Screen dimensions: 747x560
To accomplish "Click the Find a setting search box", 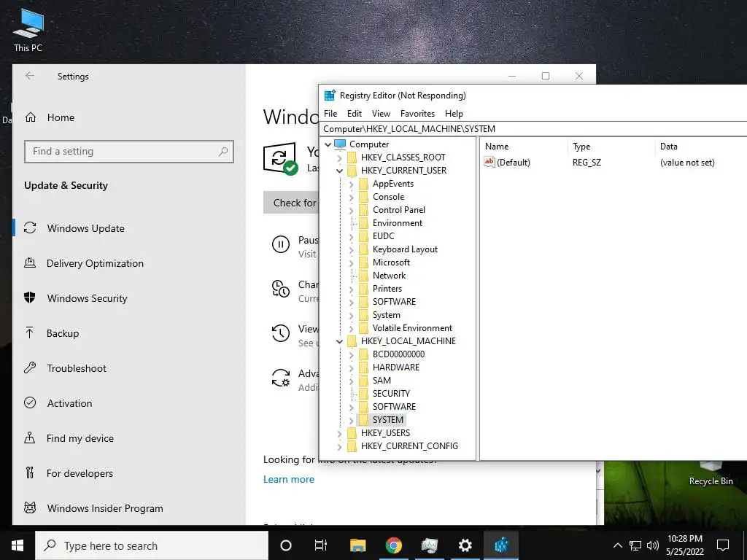I will [x=129, y=152].
